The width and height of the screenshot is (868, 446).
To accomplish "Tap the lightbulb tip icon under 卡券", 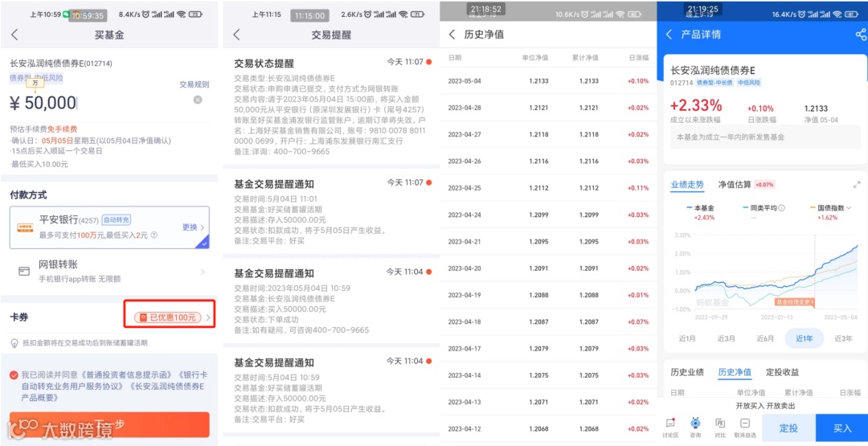I will pyautogui.click(x=15, y=343).
